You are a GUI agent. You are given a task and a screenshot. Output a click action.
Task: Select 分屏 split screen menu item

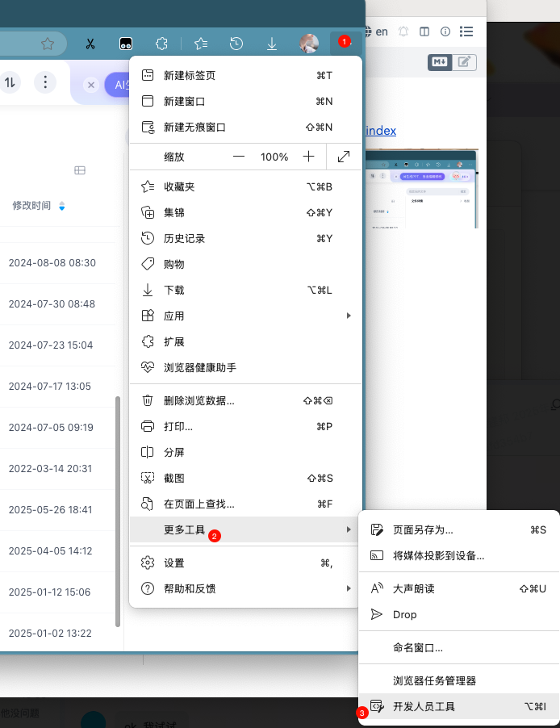click(245, 452)
